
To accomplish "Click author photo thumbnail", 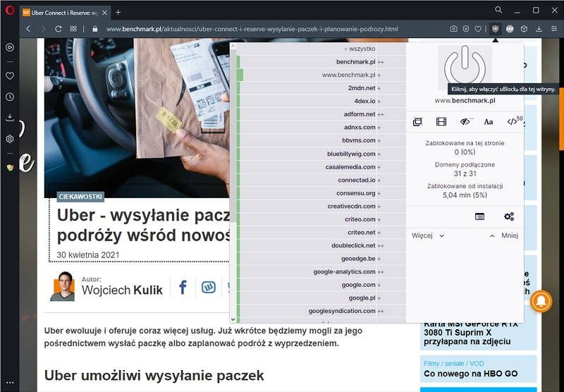I will [62, 286].
